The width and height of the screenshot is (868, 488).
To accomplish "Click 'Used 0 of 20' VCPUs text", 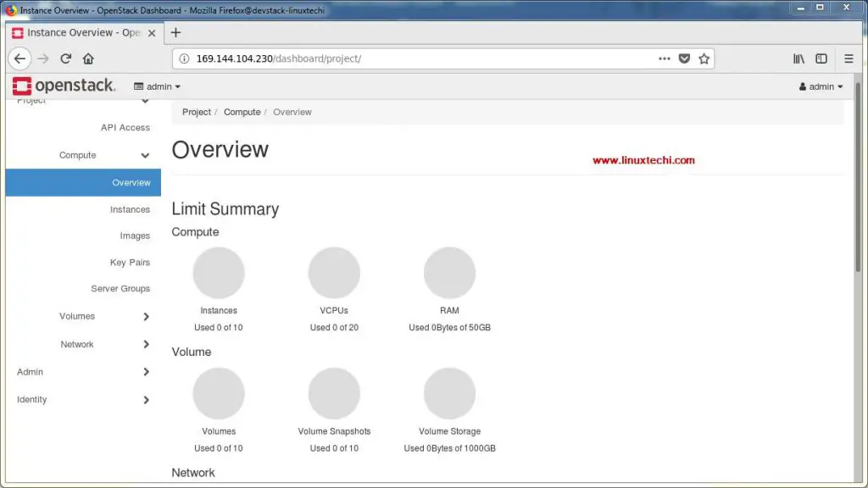I will point(334,328).
